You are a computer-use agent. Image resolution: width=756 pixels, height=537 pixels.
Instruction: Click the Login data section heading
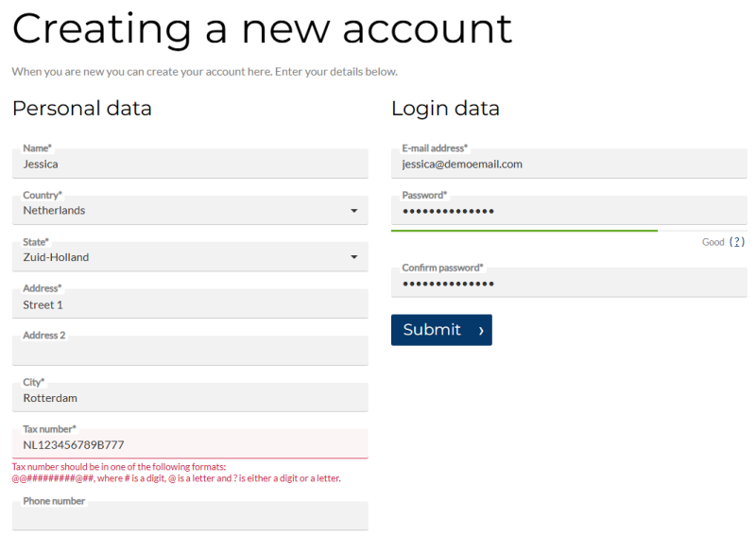[445, 109]
